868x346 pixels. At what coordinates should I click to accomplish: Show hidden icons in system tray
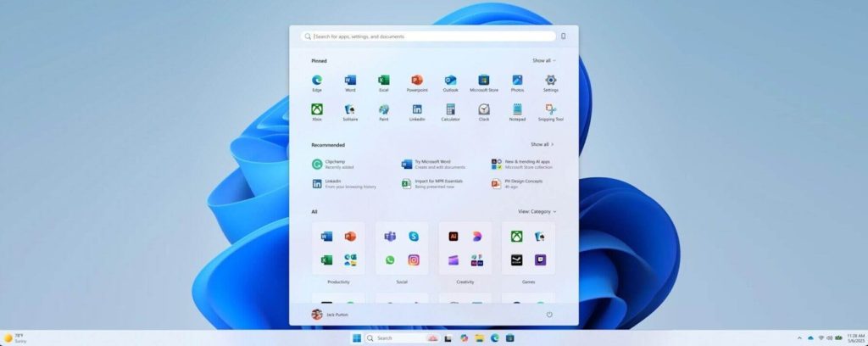click(x=798, y=338)
